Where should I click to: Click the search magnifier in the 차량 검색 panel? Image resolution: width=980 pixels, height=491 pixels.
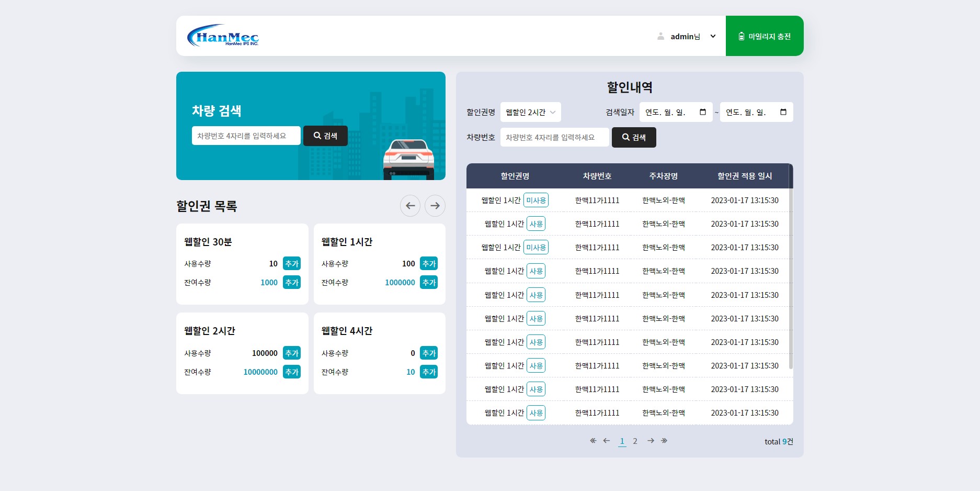click(x=317, y=136)
